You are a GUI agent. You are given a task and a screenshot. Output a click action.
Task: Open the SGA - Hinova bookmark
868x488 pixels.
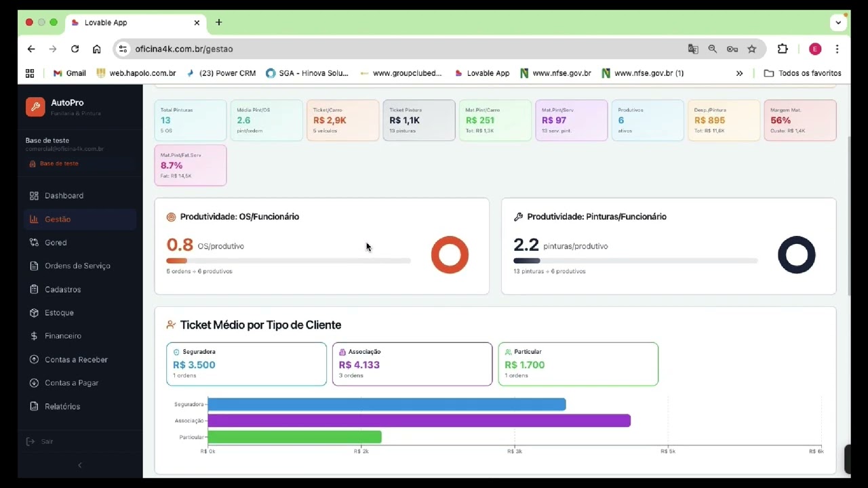307,73
